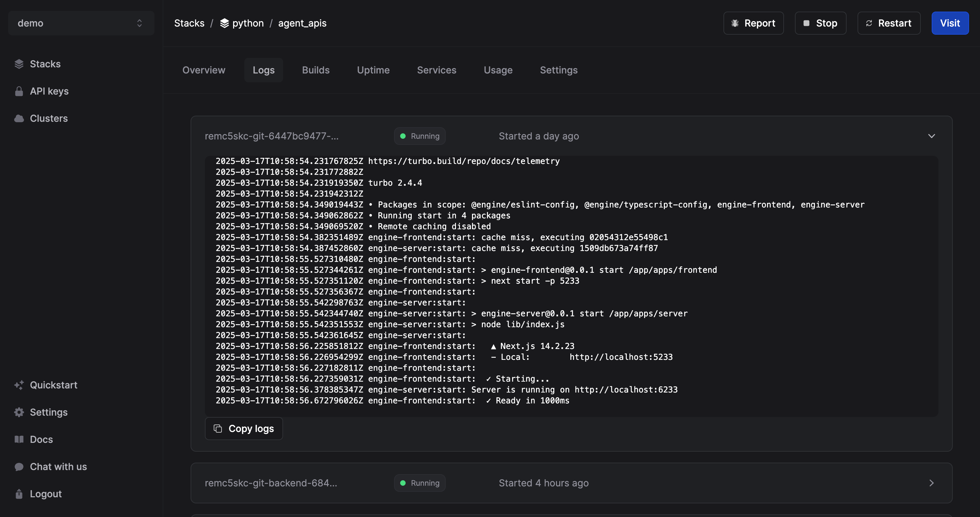This screenshot has height=517, width=980.
Task: Open the Uptime tab
Action: 373,70
